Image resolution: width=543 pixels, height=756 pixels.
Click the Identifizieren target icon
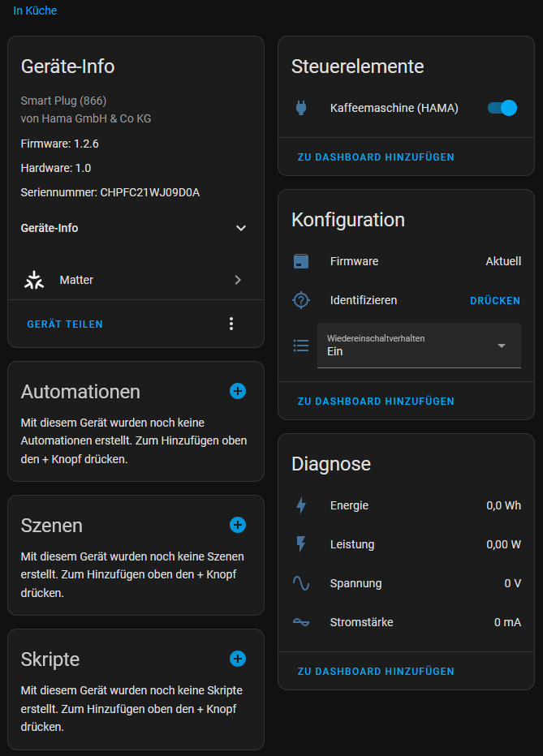click(x=301, y=300)
